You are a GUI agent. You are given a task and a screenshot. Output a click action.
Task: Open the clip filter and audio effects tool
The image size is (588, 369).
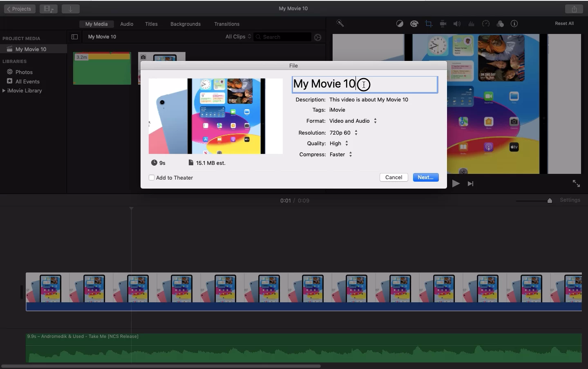click(x=500, y=24)
